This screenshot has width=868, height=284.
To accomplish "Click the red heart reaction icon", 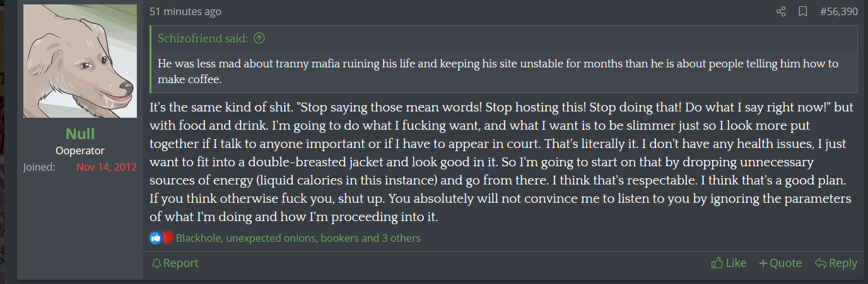I will pyautogui.click(x=167, y=238).
